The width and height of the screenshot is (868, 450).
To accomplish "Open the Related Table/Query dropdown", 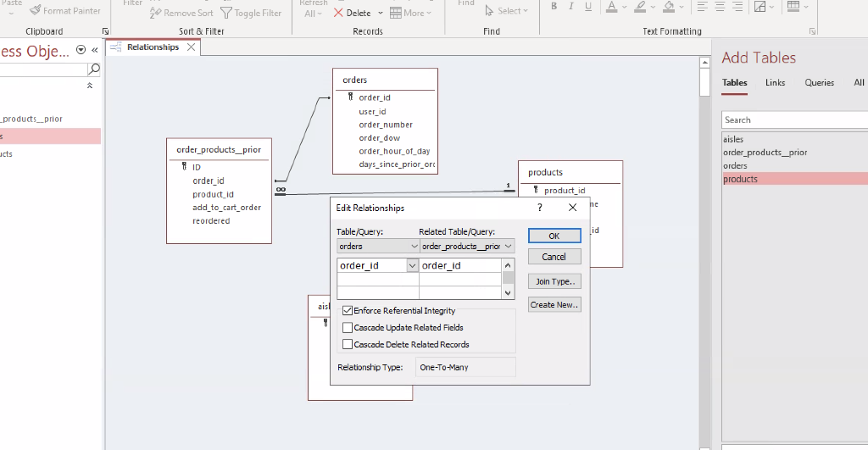I will 509,247.
